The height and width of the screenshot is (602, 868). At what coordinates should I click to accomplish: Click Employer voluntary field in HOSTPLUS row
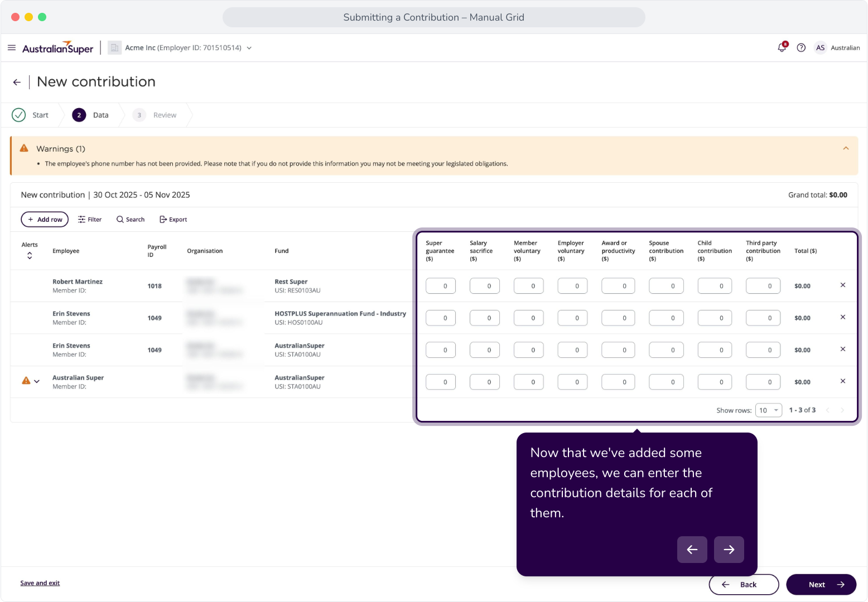click(573, 318)
